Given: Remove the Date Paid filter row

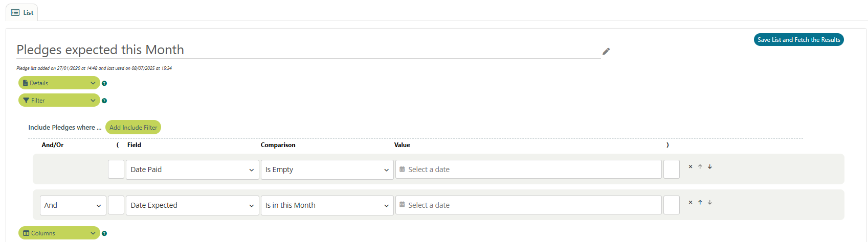Looking at the screenshot, I should [x=691, y=166].
